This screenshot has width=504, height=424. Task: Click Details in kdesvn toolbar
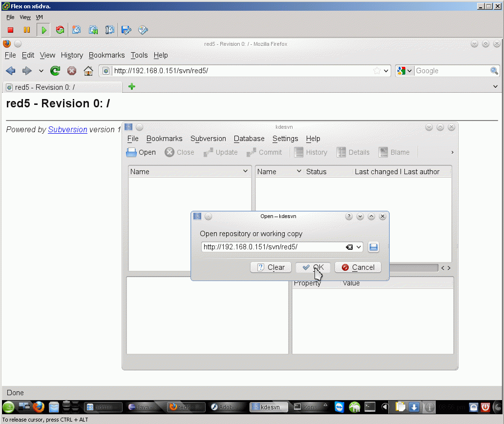pyautogui.click(x=353, y=152)
